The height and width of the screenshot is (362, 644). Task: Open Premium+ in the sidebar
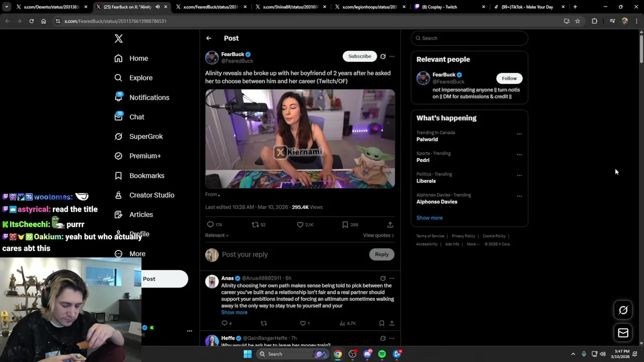pos(137,156)
